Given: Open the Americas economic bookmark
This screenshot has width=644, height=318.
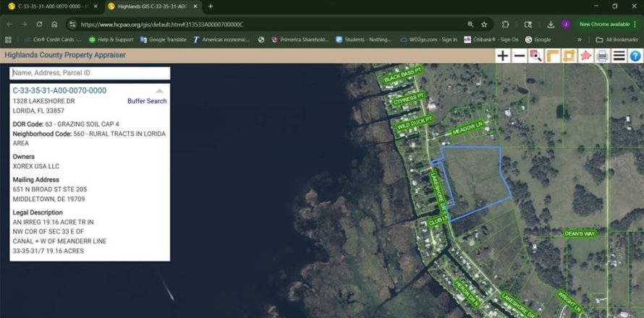Looking at the screenshot, I should (x=221, y=40).
